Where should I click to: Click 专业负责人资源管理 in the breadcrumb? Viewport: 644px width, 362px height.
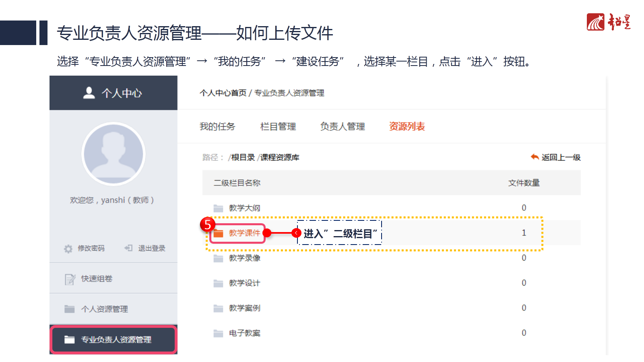point(289,93)
